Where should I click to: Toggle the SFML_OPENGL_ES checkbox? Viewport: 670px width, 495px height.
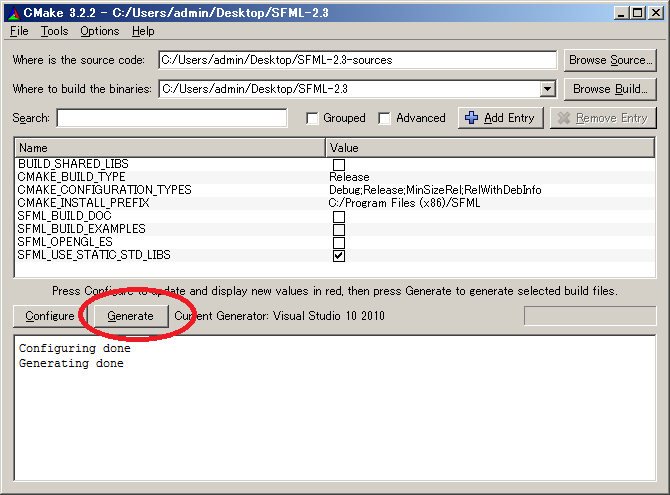(x=339, y=243)
